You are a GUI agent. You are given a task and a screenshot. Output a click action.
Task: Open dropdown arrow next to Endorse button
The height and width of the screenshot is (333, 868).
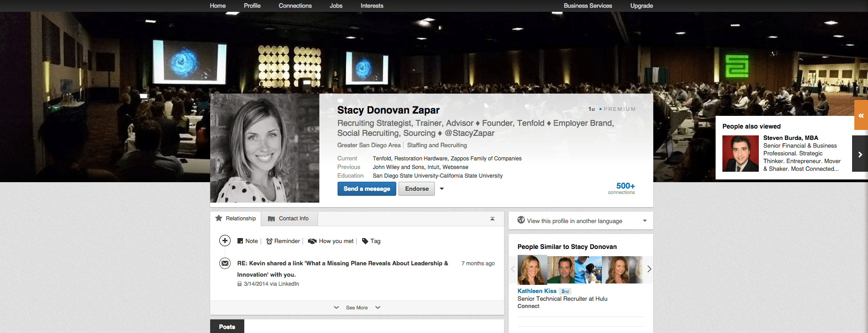[442, 189]
